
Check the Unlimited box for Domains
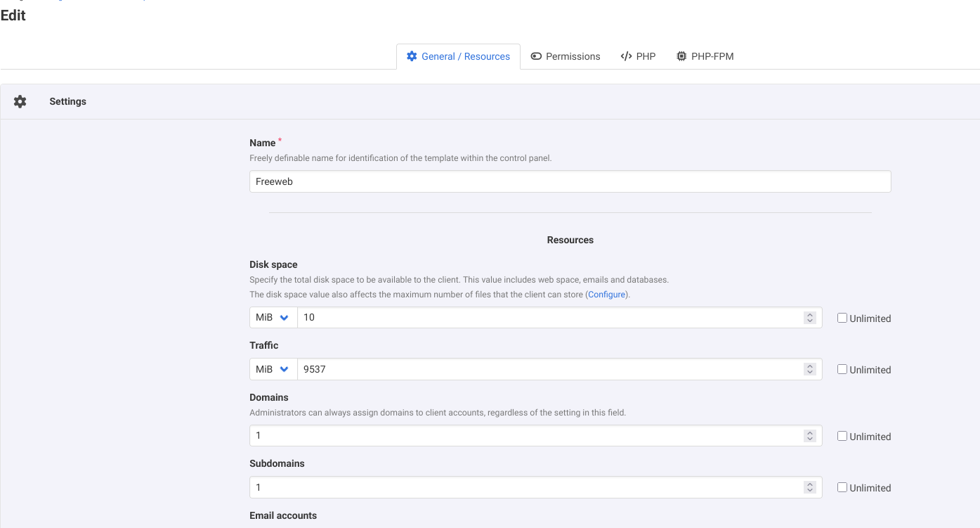842,436
